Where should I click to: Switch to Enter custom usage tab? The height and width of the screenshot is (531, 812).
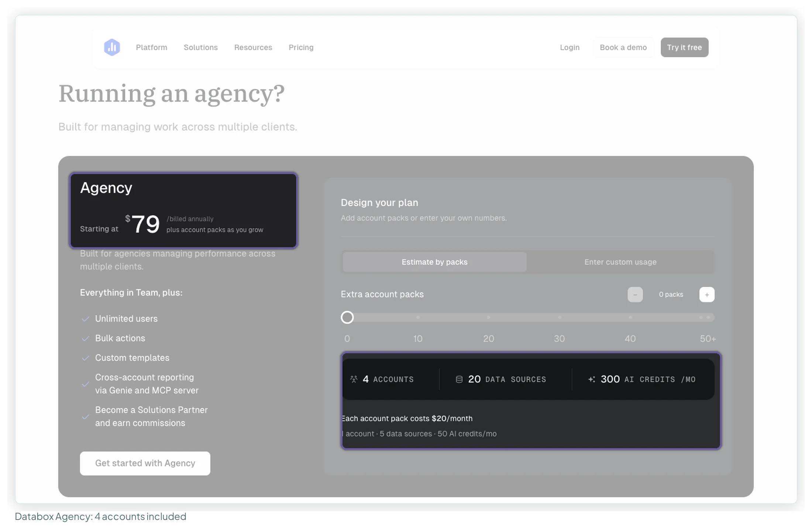pos(620,262)
